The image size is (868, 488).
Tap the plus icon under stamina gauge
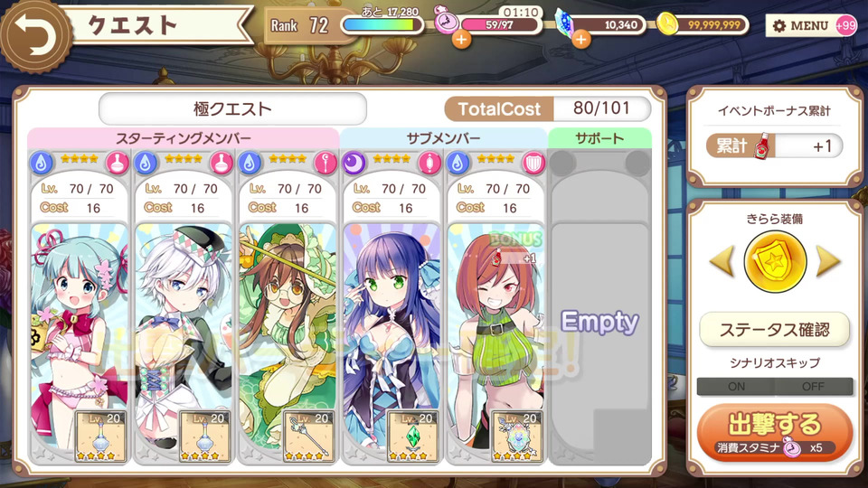461,40
